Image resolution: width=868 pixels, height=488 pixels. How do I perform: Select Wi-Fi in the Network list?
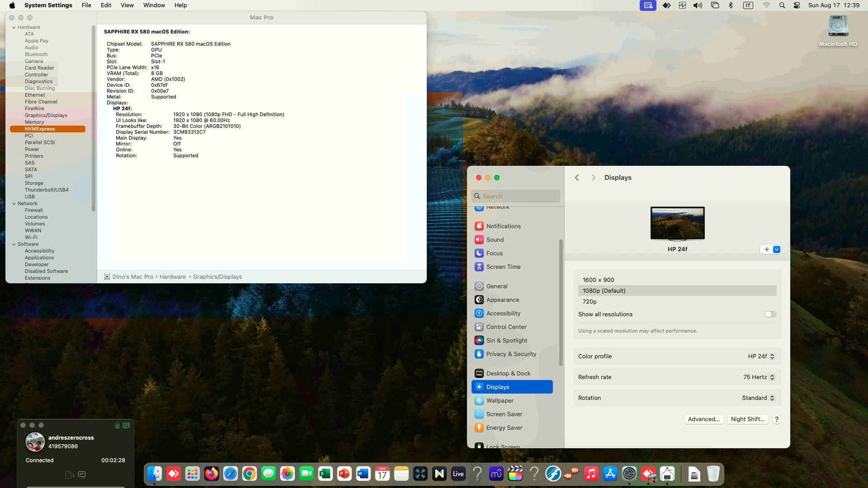[31, 237]
